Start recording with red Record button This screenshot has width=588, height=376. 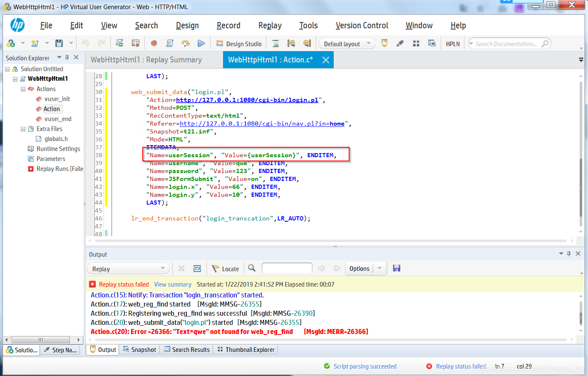pos(154,43)
